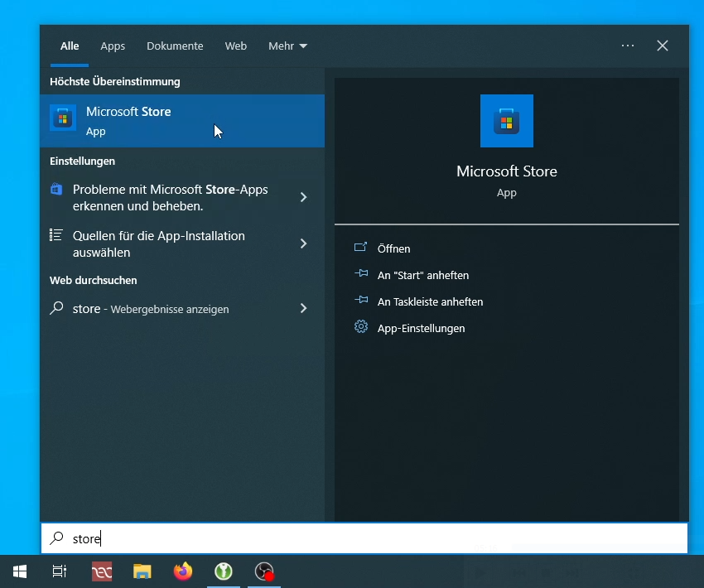
Task: Expand the Mehr dropdown
Action: point(287,46)
